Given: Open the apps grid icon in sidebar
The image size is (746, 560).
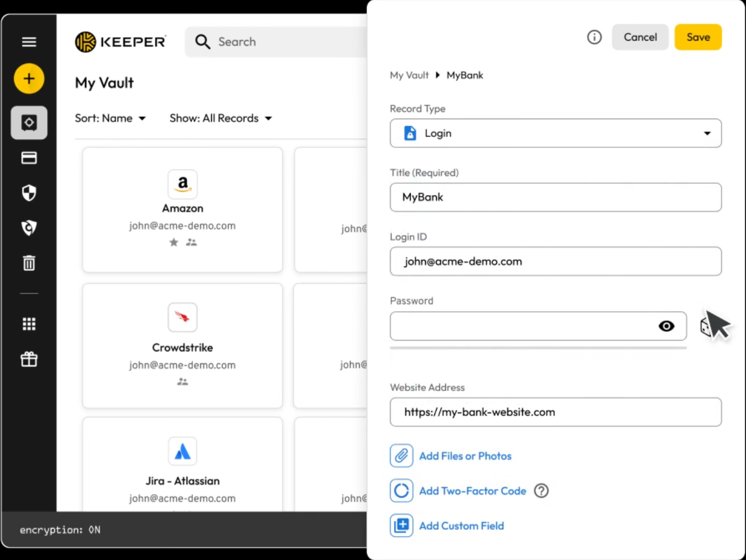Looking at the screenshot, I should [x=29, y=324].
